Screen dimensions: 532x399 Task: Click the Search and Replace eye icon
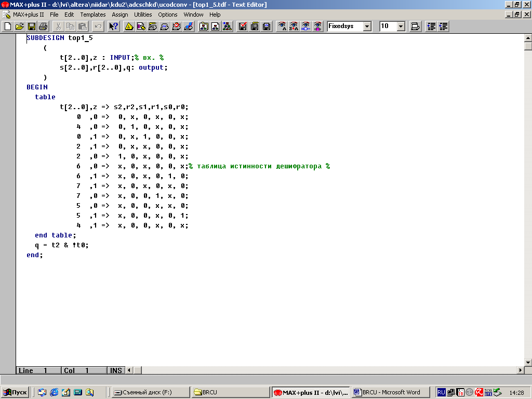click(x=294, y=26)
